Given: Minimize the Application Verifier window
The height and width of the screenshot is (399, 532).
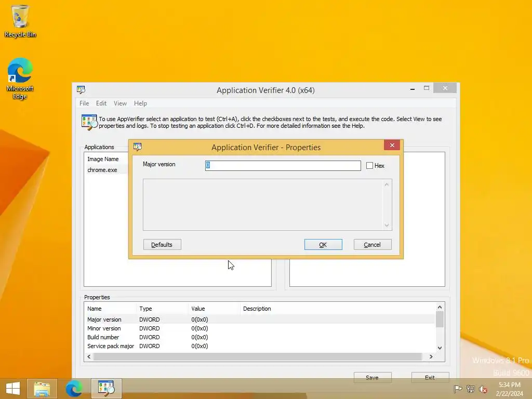Looking at the screenshot, I should click(x=412, y=88).
